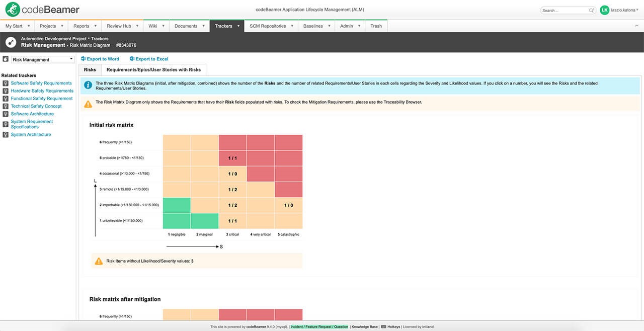Click the Risk Management breadcrumb link

coord(43,45)
